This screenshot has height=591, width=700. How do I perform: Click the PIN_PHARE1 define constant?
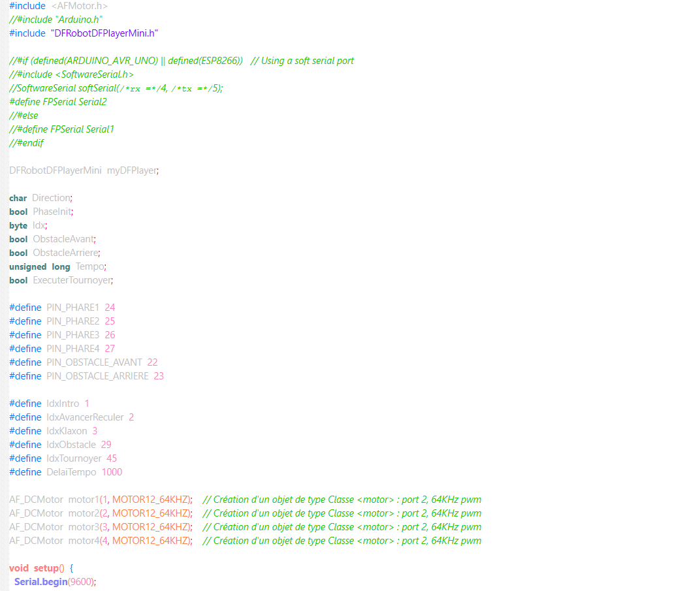point(72,308)
